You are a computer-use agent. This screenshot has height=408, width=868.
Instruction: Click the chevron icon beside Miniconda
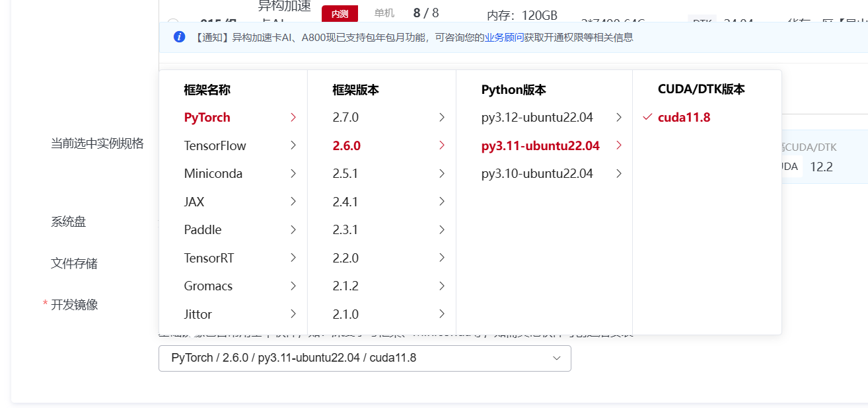[293, 174]
